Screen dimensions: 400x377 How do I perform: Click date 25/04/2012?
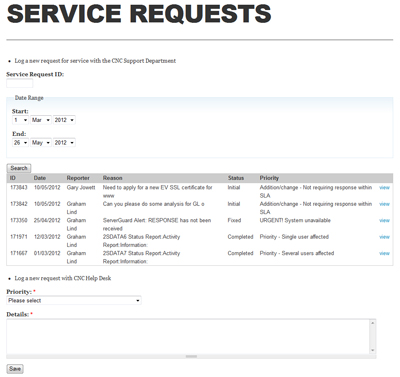pos(47,221)
